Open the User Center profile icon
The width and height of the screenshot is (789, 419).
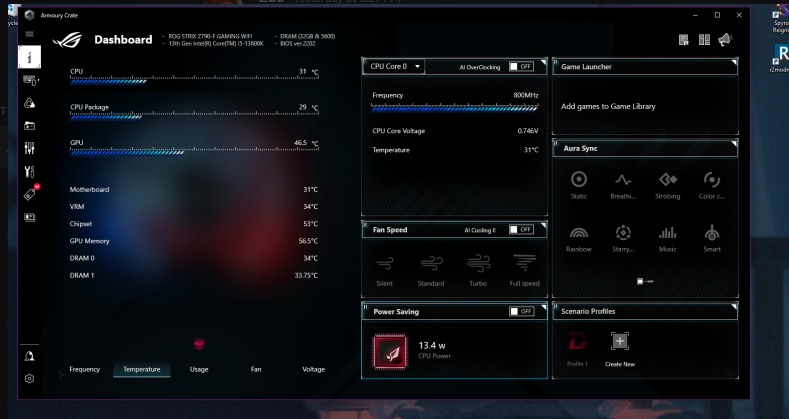pyautogui.click(x=29, y=356)
